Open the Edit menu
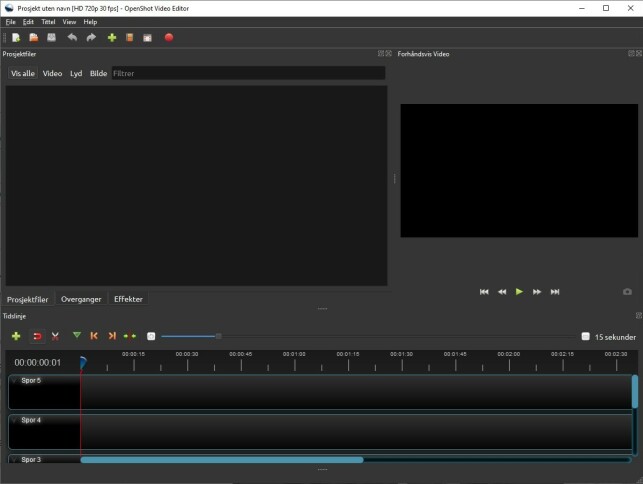643x484 pixels. (x=28, y=22)
